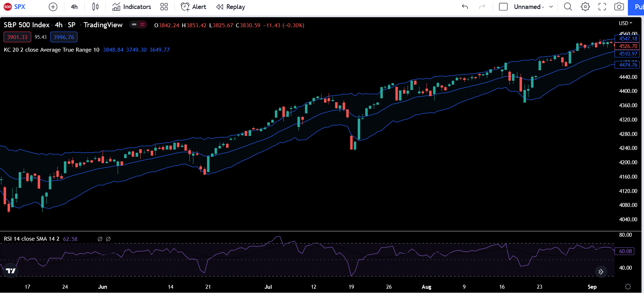Open the candlestick chart style selector

tap(95, 7)
